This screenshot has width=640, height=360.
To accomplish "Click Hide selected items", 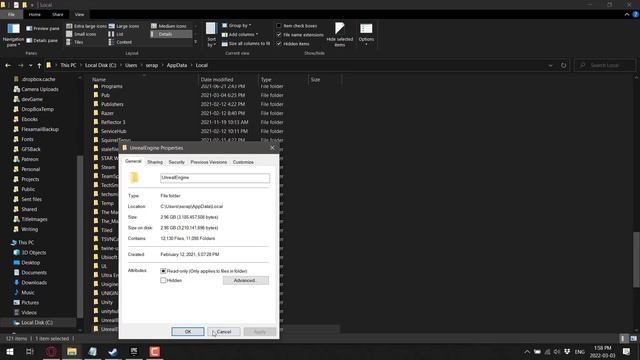I will 340,35.
